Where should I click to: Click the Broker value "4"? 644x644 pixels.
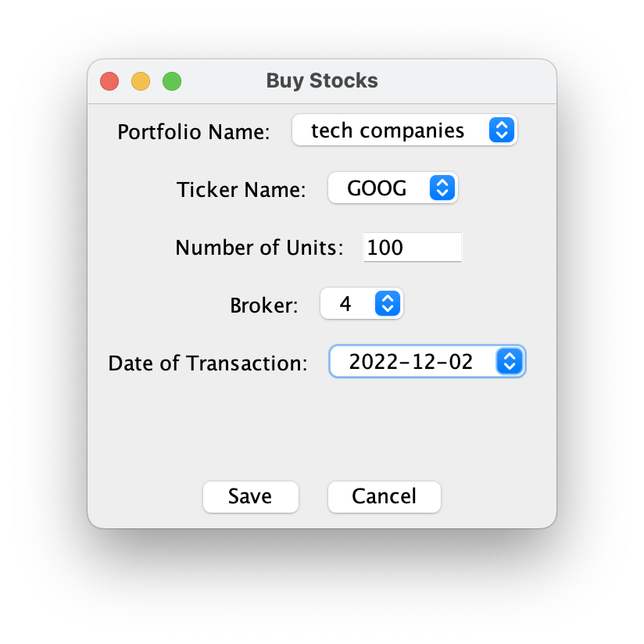(347, 303)
